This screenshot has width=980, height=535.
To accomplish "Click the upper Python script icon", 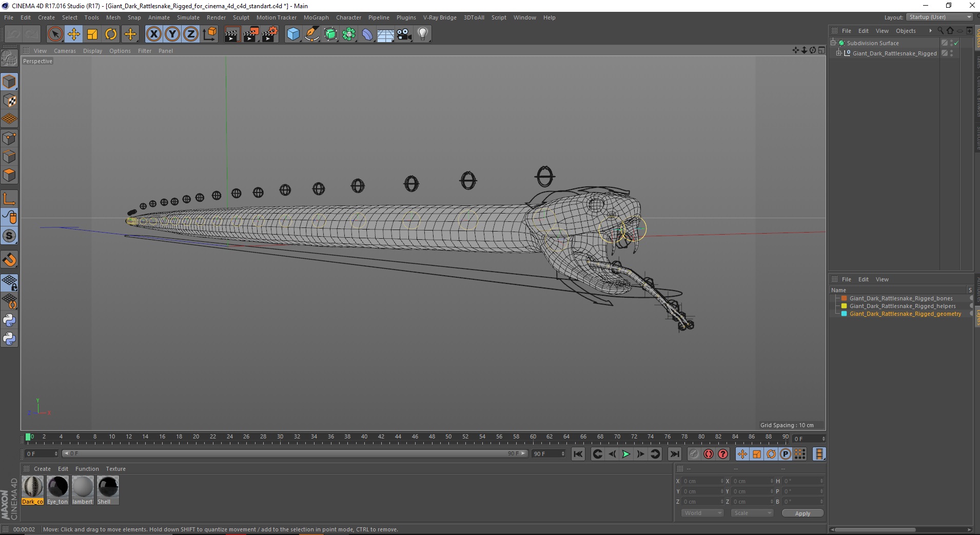I will [x=9, y=320].
